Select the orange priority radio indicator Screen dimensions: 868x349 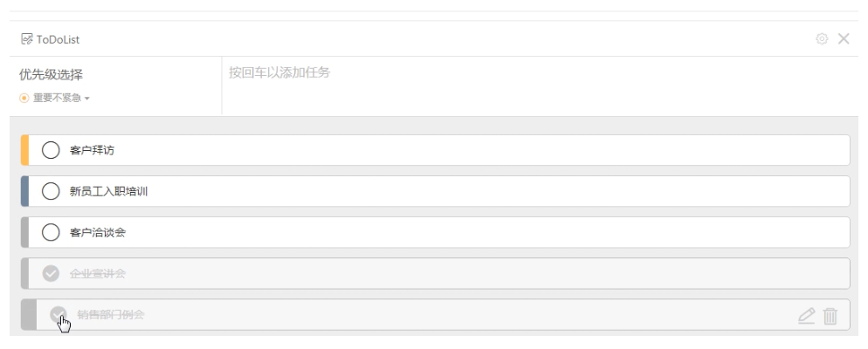click(x=24, y=98)
